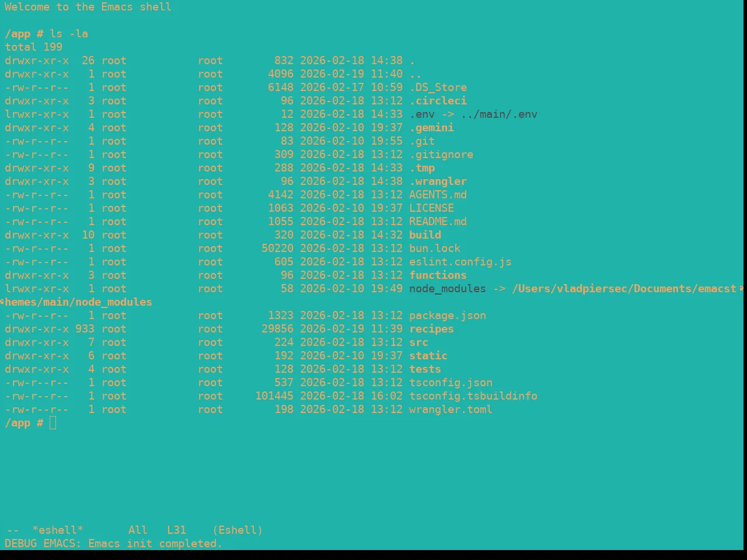
Task: Click the 4142 size of AGENTS.md
Action: point(281,195)
